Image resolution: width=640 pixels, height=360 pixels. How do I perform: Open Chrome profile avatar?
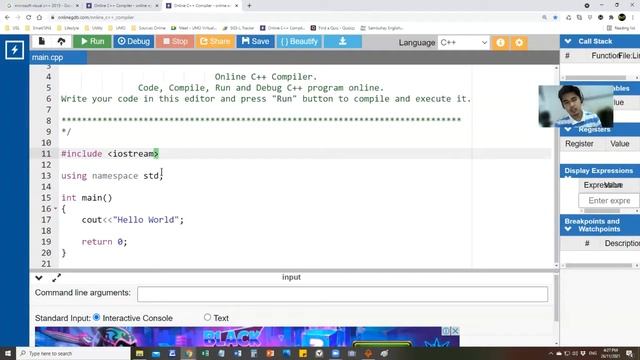[622, 18]
